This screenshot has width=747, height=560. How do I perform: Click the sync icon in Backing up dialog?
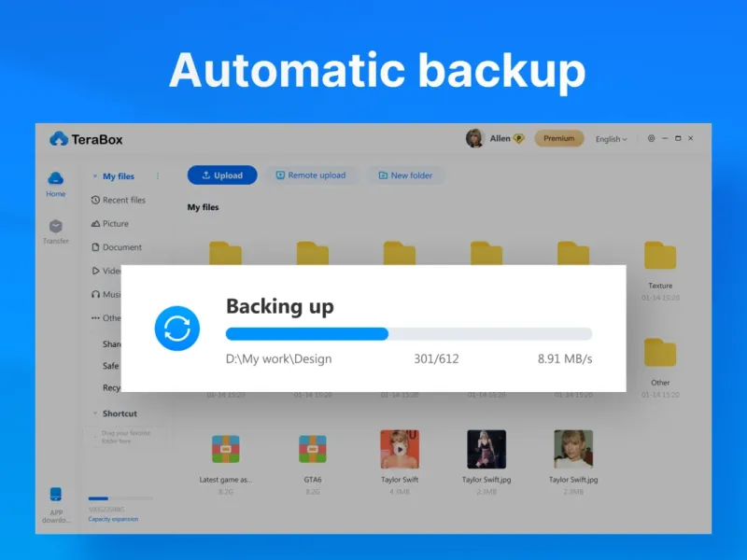tap(177, 329)
